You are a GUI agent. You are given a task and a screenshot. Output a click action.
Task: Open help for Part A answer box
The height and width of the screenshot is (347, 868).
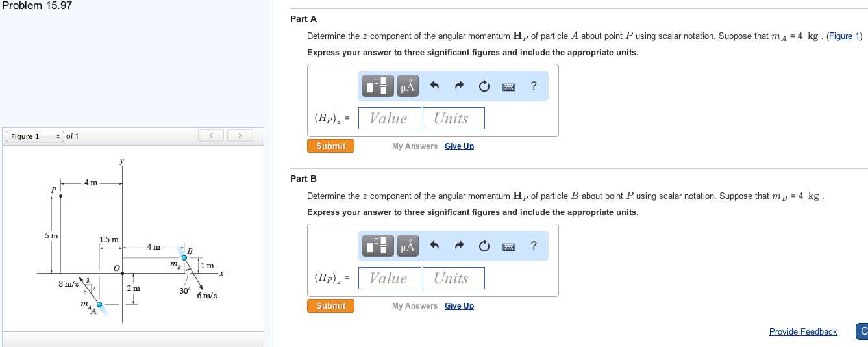pyautogui.click(x=534, y=86)
